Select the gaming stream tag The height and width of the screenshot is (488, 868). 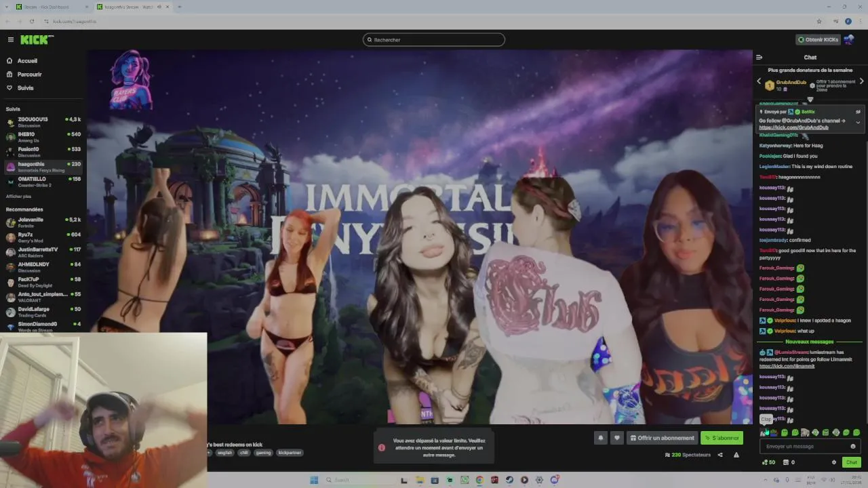pyautogui.click(x=263, y=453)
